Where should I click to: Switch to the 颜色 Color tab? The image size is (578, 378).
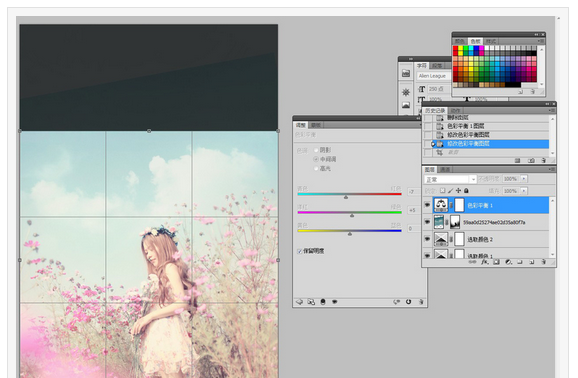pos(460,41)
